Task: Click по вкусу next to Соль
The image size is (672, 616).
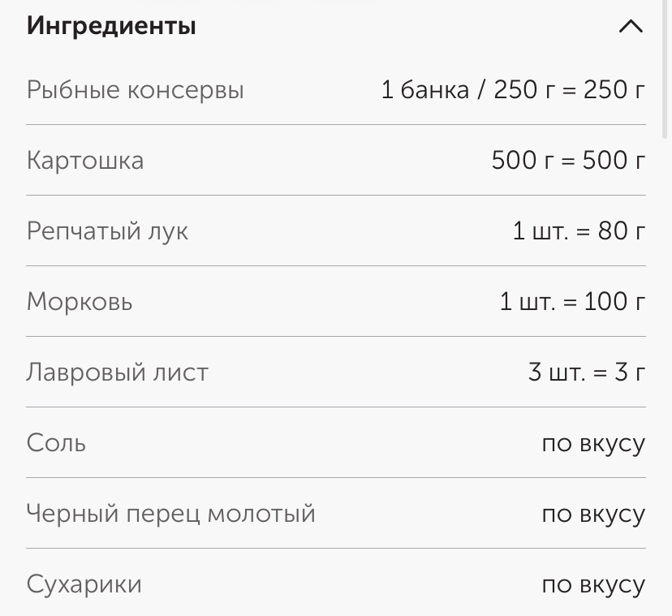Action: 593,442
